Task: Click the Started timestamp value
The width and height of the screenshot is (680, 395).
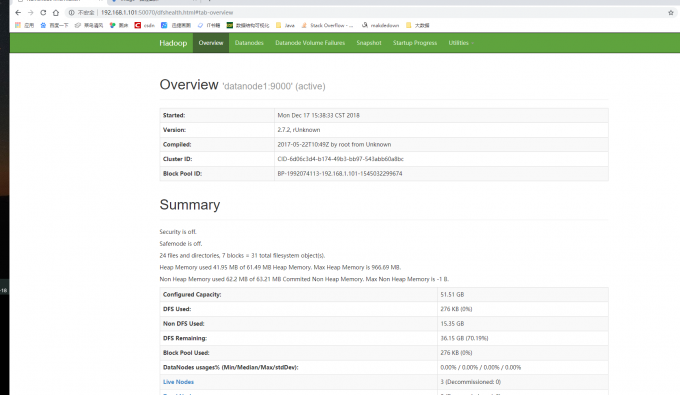Action: (x=318, y=115)
